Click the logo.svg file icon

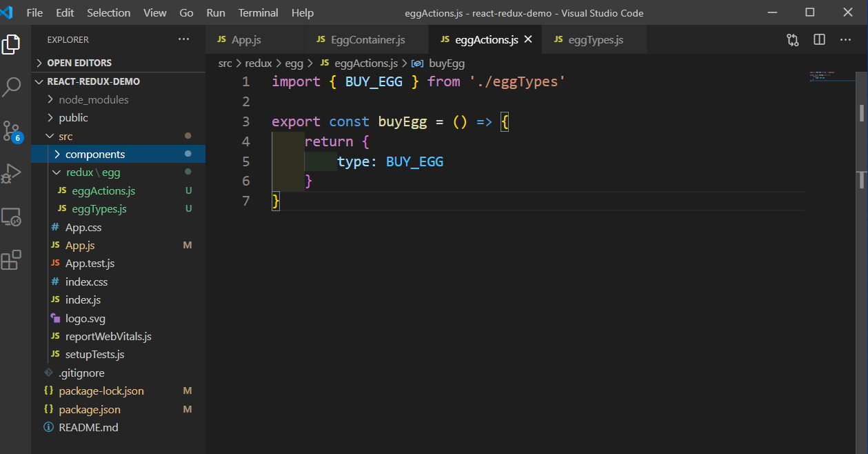click(x=55, y=318)
